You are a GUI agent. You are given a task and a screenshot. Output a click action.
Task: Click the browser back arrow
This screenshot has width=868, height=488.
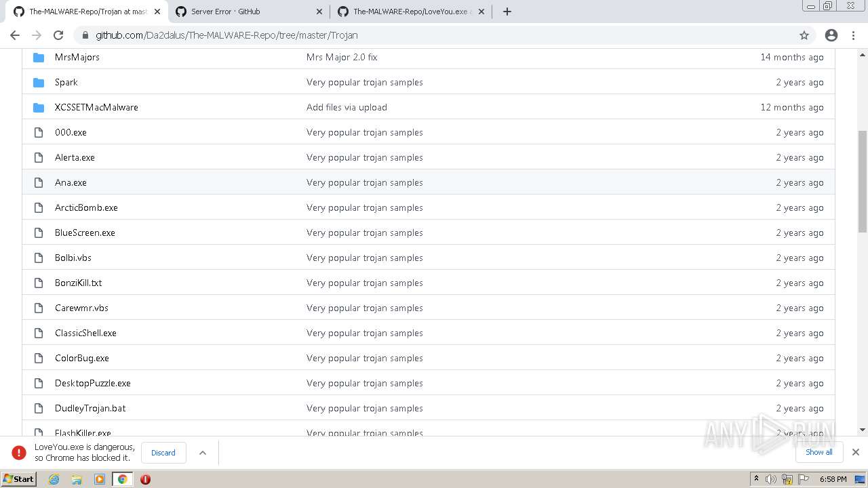pos(15,35)
